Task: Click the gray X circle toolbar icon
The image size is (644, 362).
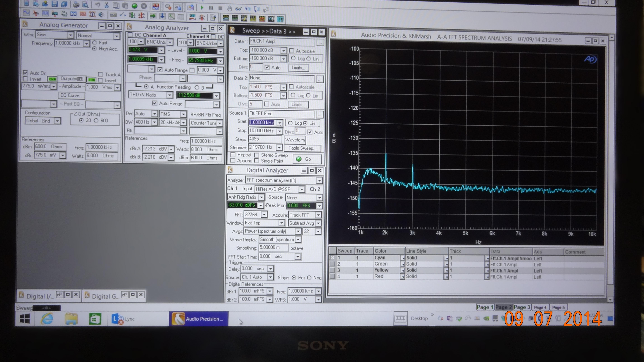Action: coord(144,6)
